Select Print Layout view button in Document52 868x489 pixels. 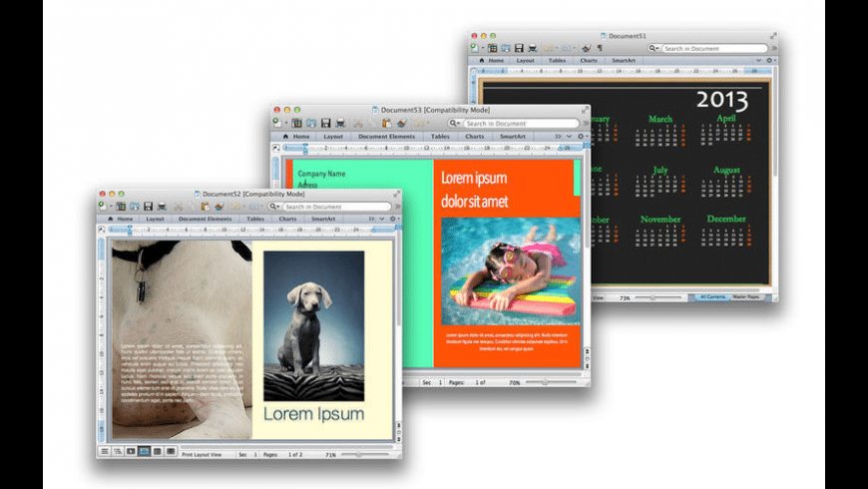[144, 452]
